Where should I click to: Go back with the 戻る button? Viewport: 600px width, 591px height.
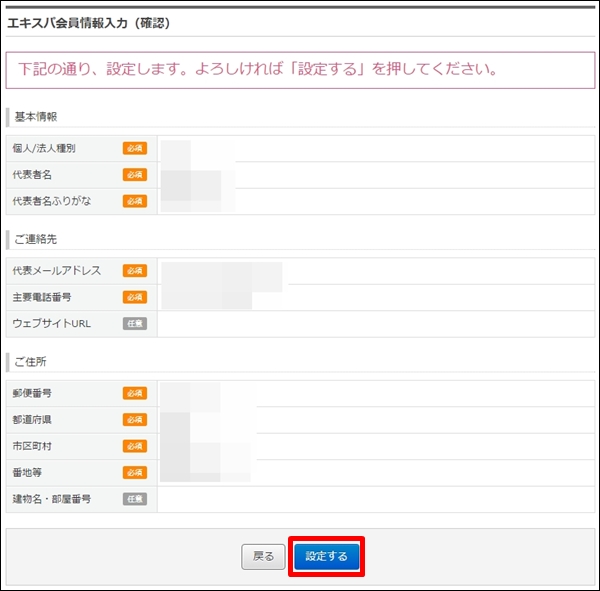coord(263,557)
